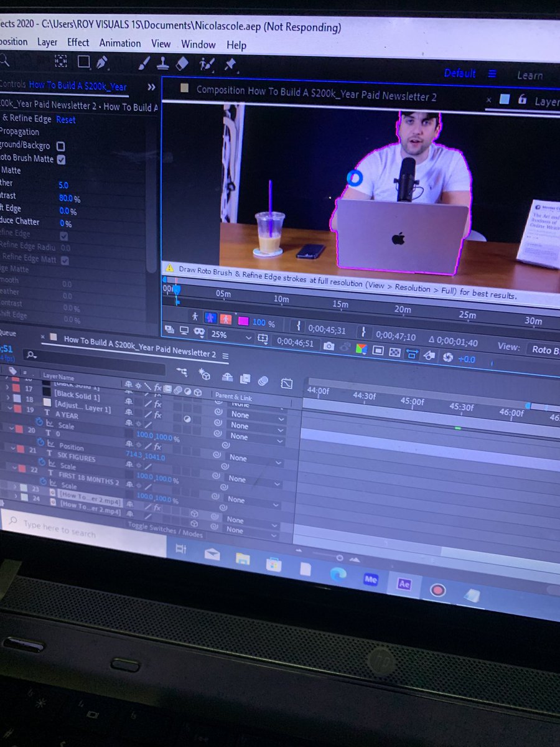Toggle Motion Blur for the composition

[263, 380]
